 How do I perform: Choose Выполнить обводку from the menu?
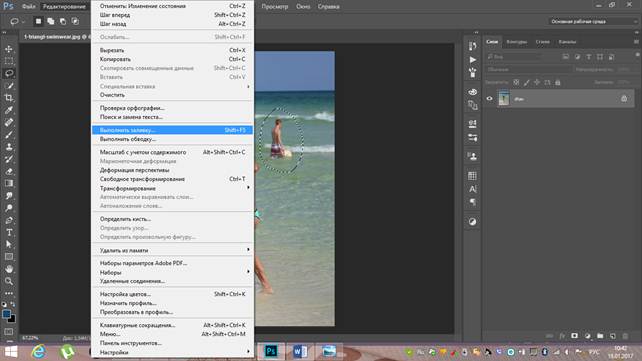(172, 139)
